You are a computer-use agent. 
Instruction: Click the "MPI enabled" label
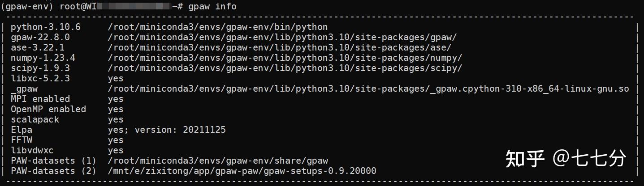pyautogui.click(x=40, y=99)
